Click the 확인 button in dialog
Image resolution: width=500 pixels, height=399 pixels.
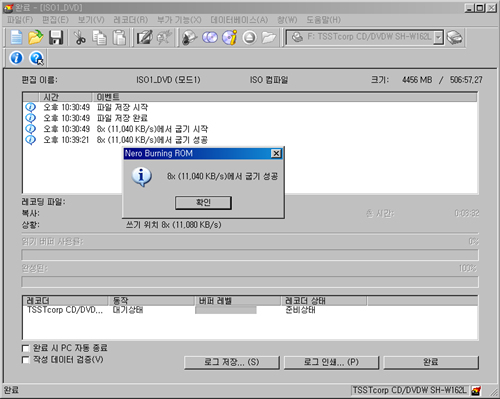click(x=203, y=203)
